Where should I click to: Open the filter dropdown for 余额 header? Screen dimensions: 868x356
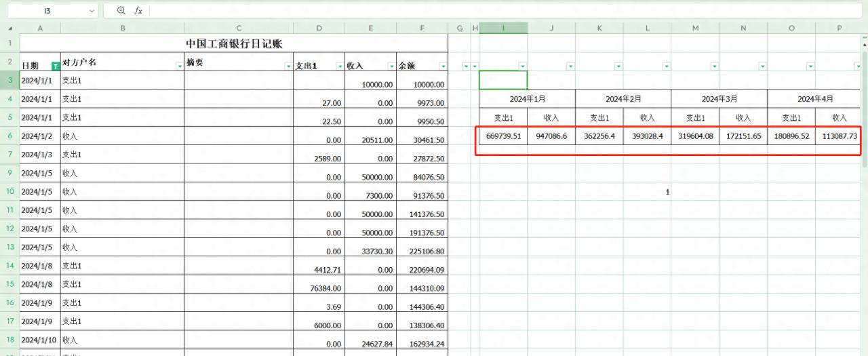tap(443, 66)
